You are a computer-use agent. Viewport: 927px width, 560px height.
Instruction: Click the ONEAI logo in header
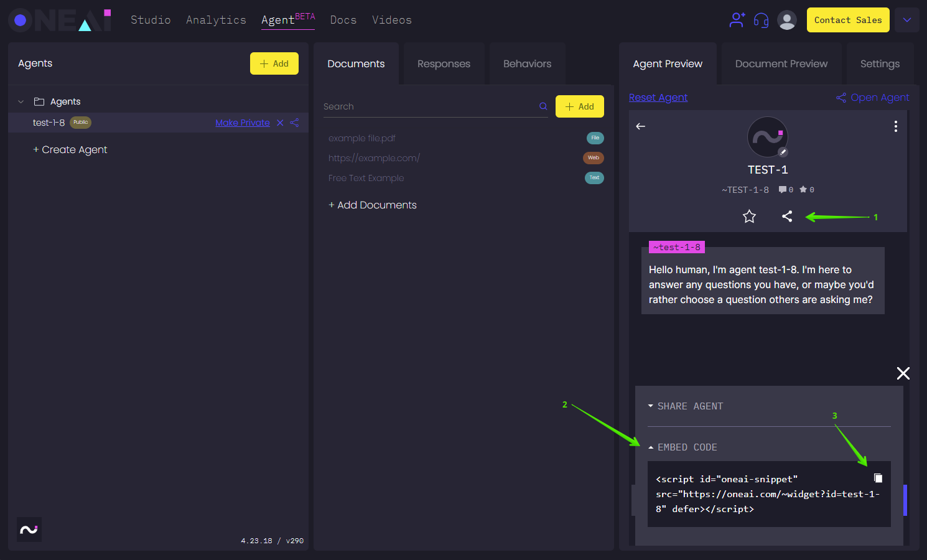(x=60, y=20)
